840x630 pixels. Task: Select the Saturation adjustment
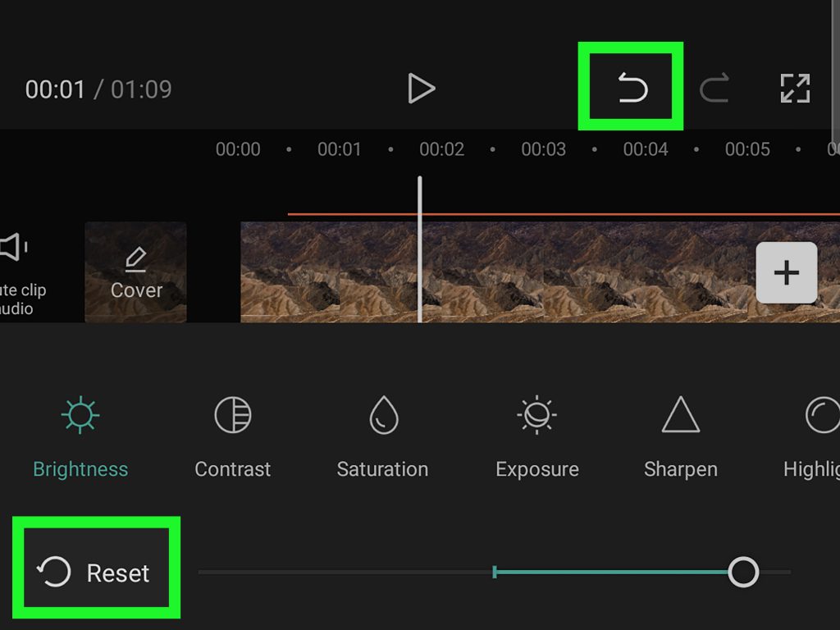pos(382,435)
